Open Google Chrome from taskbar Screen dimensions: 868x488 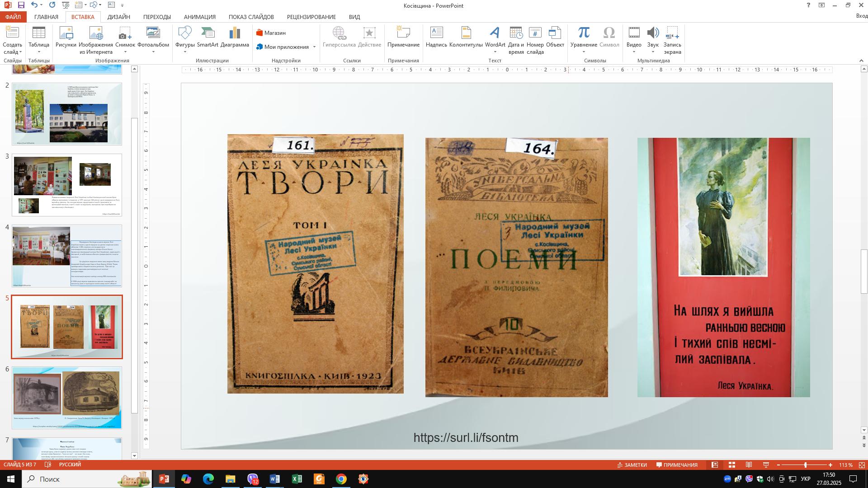pos(341,479)
